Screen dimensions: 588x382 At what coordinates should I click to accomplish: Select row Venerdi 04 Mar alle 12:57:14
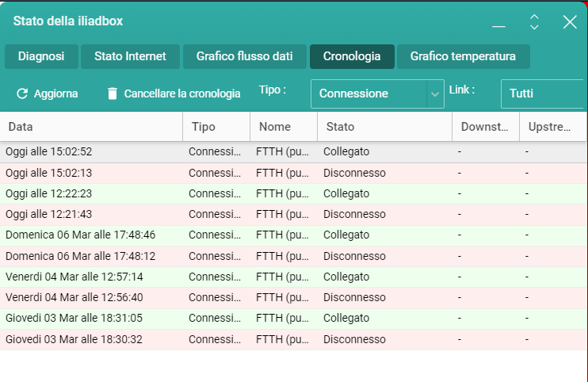click(x=293, y=277)
